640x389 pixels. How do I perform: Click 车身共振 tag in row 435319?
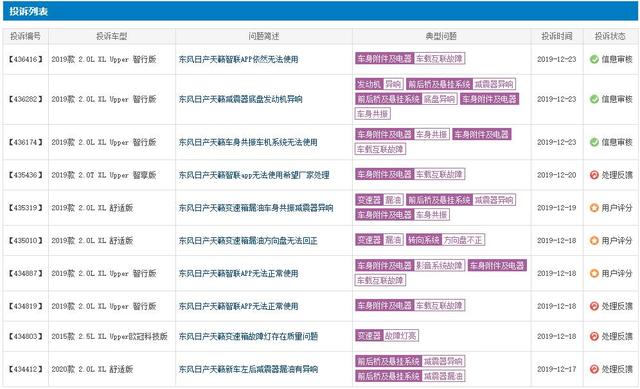[x=432, y=214]
